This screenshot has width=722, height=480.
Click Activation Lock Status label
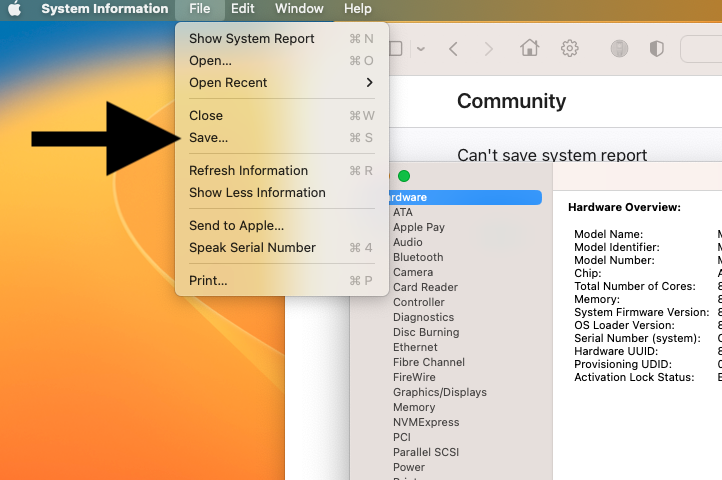click(x=634, y=377)
